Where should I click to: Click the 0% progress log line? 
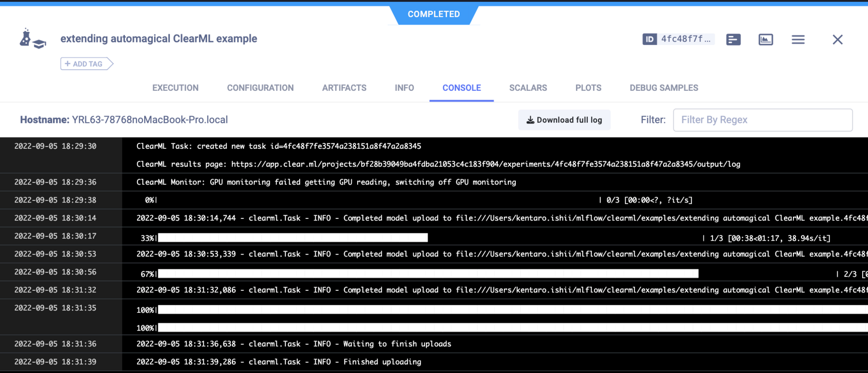pyautogui.click(x=419, y=200)
